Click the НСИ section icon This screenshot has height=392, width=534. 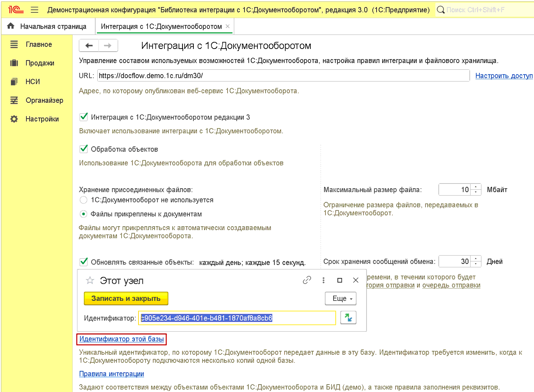tap(14, 82)
